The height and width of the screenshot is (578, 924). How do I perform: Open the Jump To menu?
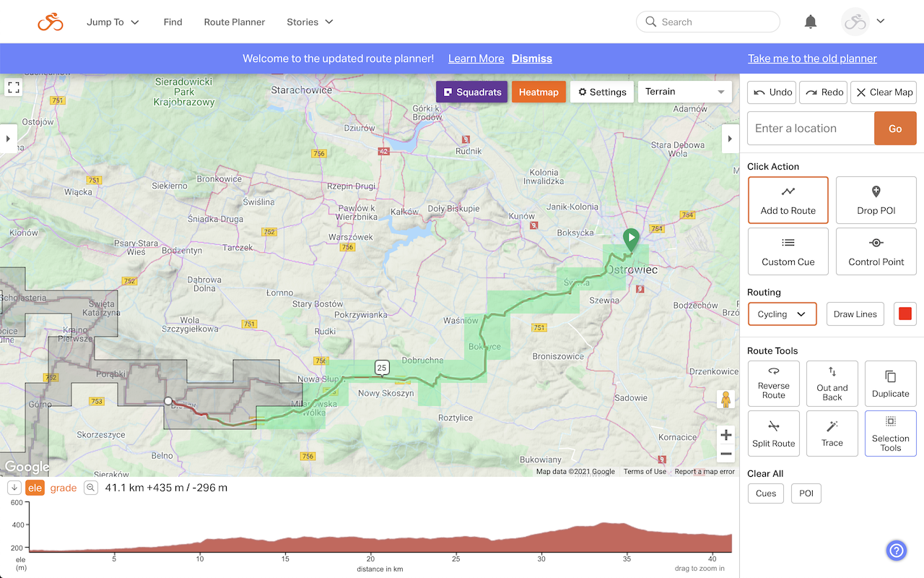point(113,22)
